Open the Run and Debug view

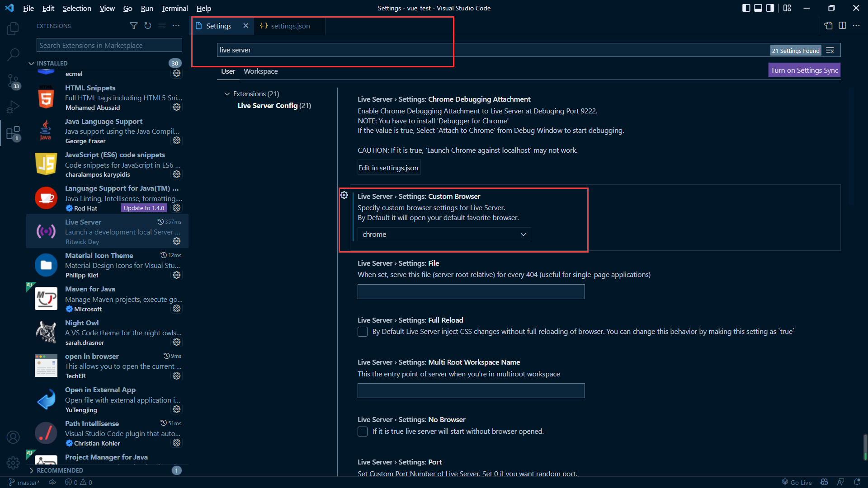tap(13, 107)
